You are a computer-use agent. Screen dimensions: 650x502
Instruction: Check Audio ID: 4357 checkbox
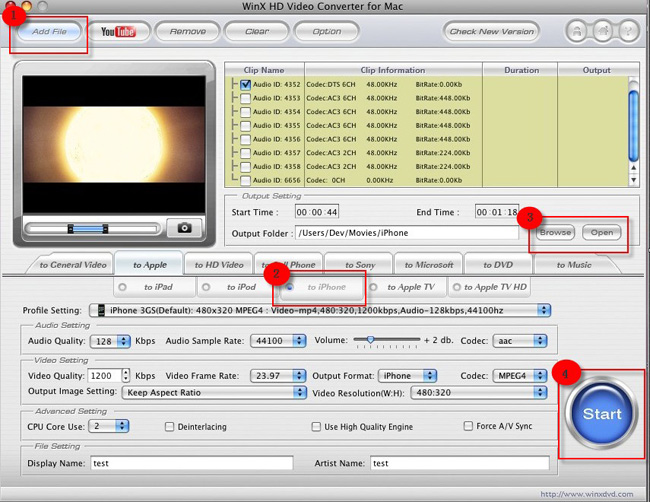[245, 153]
